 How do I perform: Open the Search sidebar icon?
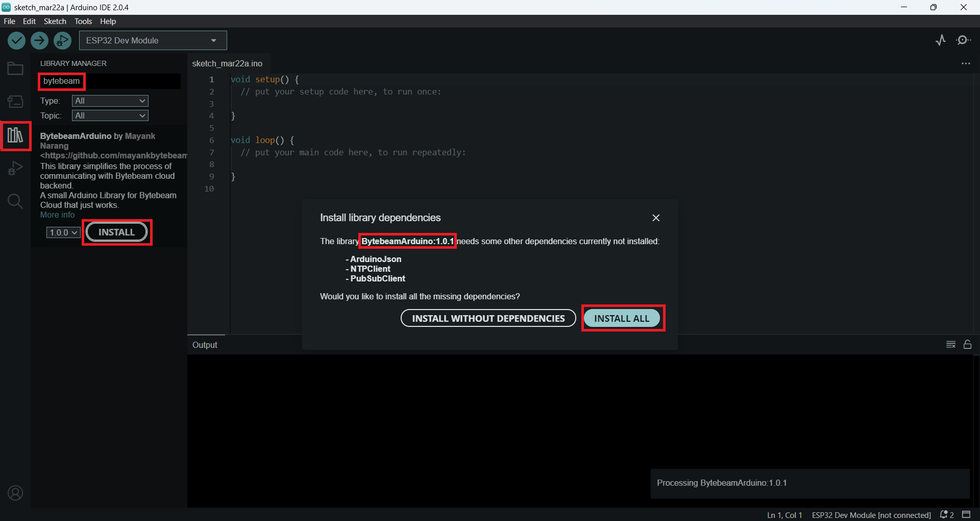pyautogui.click(x=15, y=201)
